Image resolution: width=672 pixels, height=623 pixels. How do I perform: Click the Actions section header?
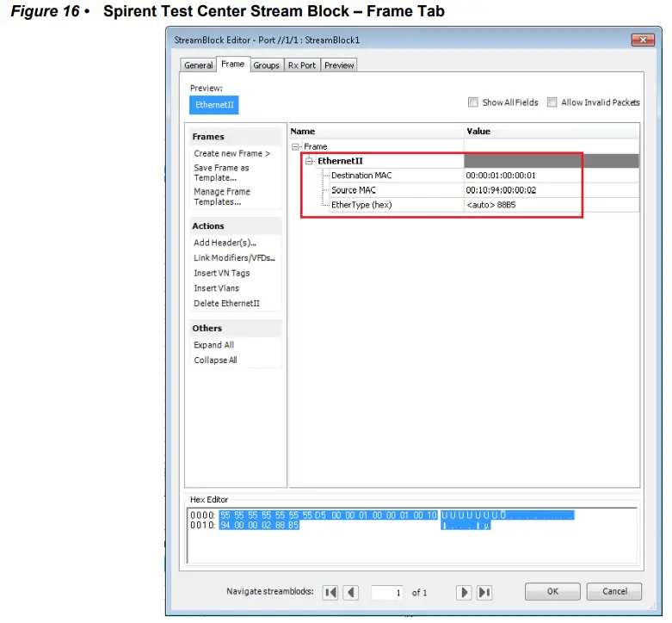[236, 225]
